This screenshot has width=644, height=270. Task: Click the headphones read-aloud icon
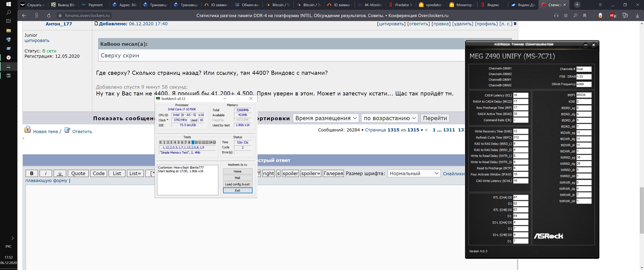pos(556,16)
